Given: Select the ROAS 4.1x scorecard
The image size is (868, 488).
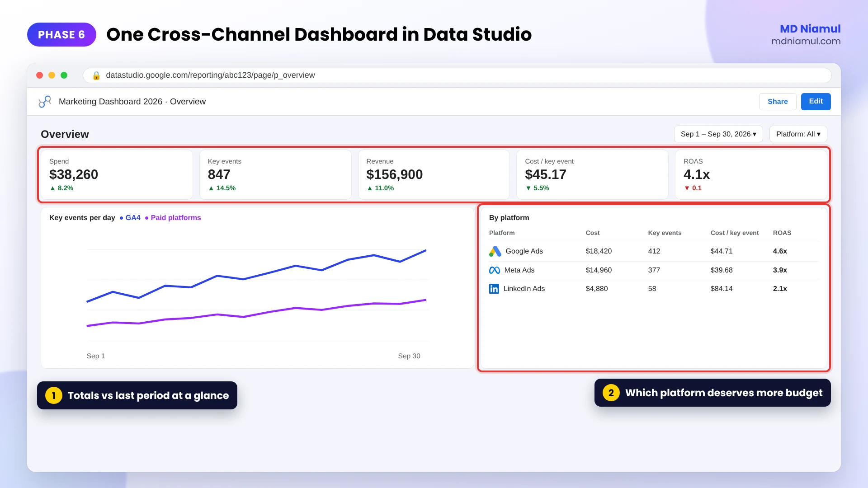Looking at the screenshot, I should tap(751, 175).
